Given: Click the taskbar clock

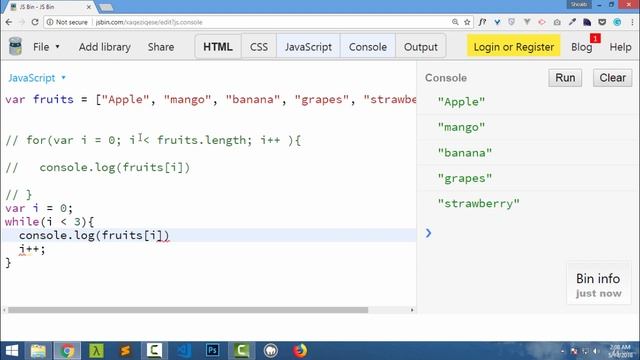Looking at the screenshot, I should pos(620,351).
